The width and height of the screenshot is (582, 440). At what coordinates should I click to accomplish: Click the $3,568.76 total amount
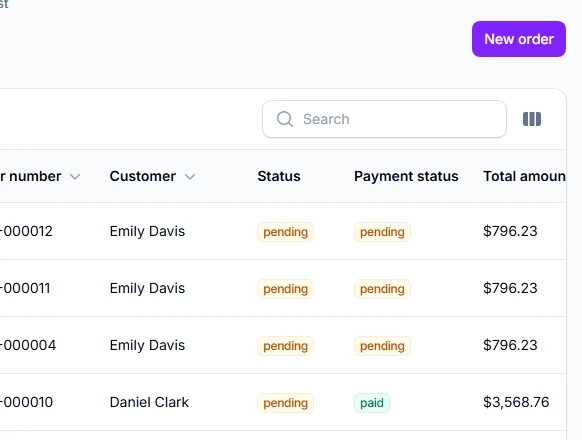(516, 402)
